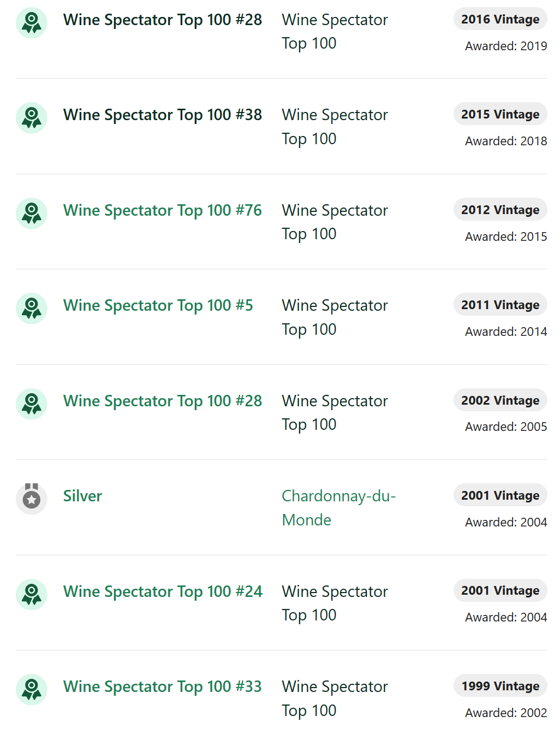Viewport: 560px width, 740px height.
Task: Click the Wine Spectator Top 100 #38 title
Action: coord(163,115)
